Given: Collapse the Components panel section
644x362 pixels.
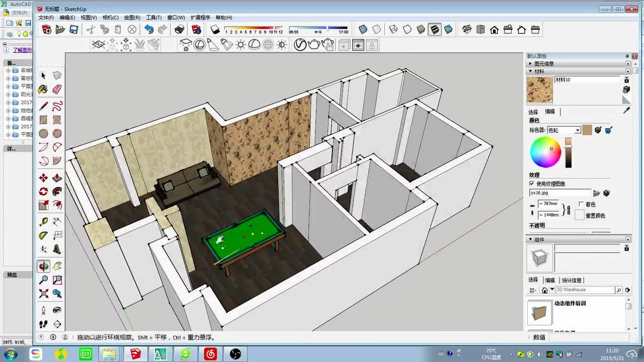Looking at the screenshot, I should 530,239.
